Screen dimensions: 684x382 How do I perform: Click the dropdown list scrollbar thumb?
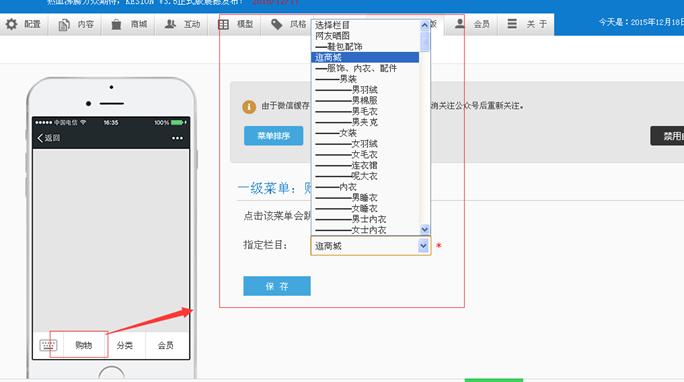pos(424,41)
